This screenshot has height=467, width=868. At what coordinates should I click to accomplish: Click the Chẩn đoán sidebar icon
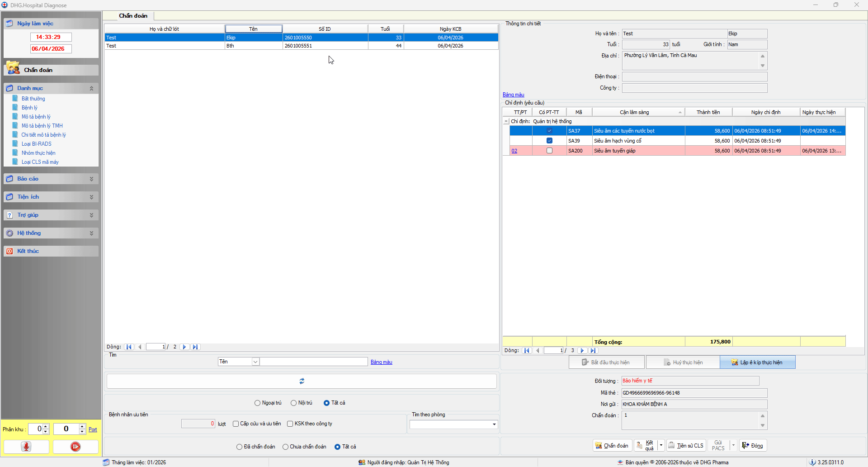pos(13,68)
